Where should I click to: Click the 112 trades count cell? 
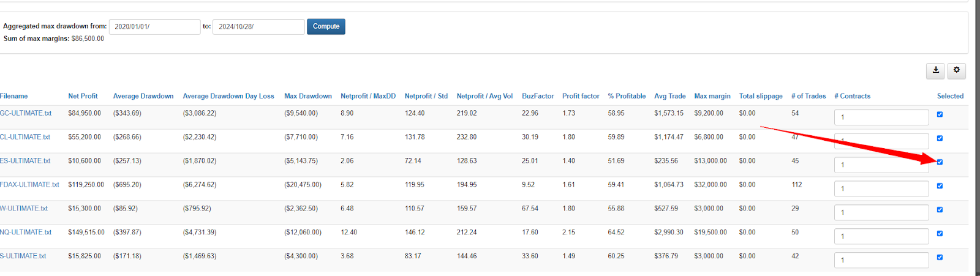796,185
